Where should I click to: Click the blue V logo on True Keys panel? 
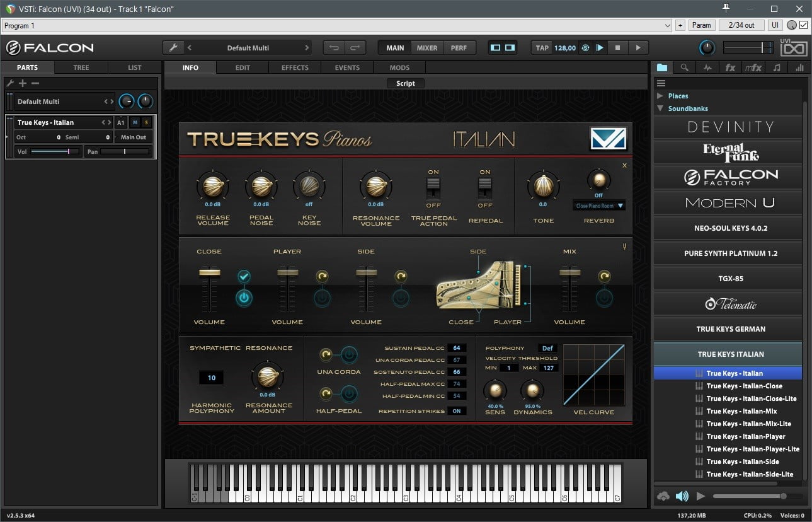(x=608, y=139)
